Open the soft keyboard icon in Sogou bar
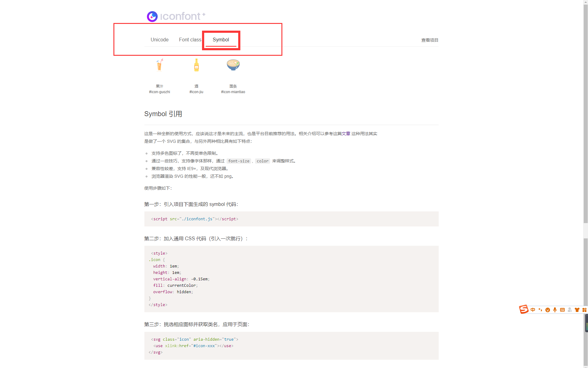This screenshot has width=588, height=368. (x=562, y=310)
